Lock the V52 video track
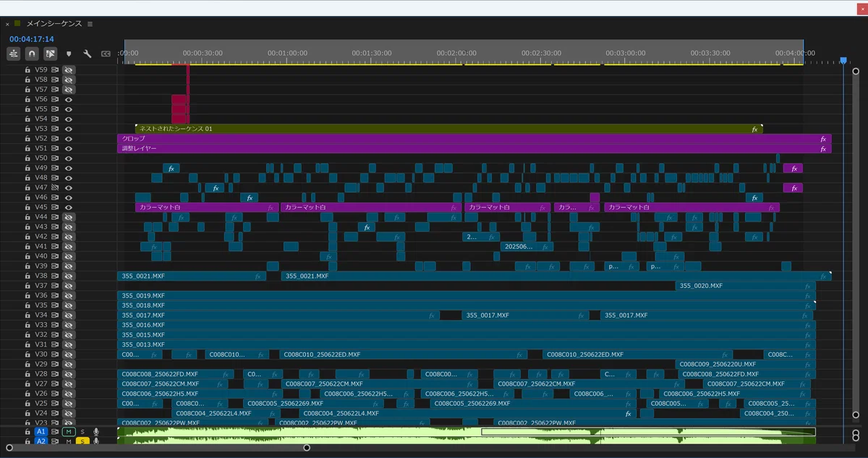Viewport: 868px width, 458px height. click(x=27, y=138)
